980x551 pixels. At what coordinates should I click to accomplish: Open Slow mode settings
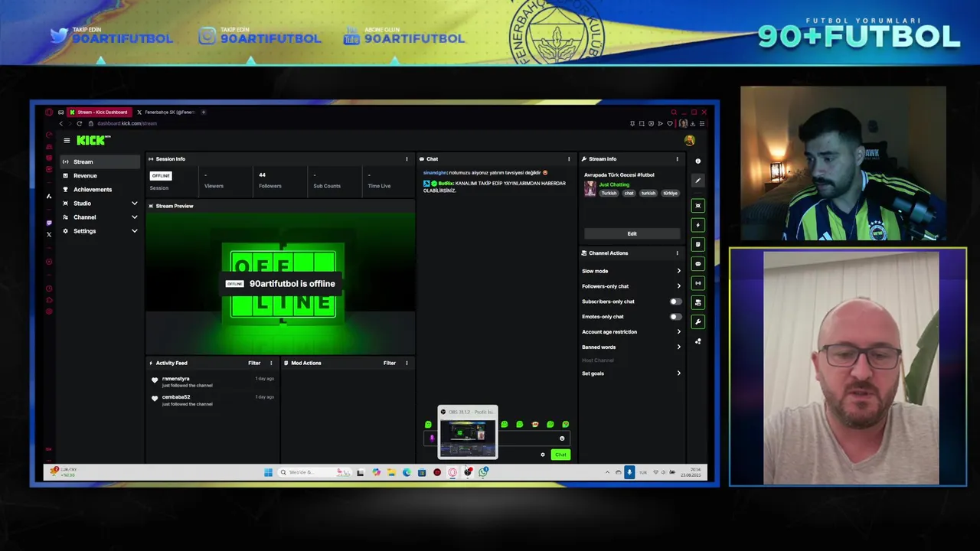631,271
